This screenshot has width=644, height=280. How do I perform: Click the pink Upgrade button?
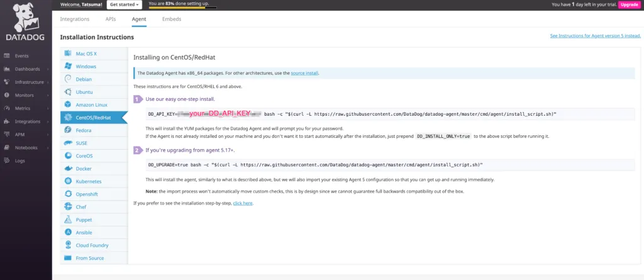[629, 4]
